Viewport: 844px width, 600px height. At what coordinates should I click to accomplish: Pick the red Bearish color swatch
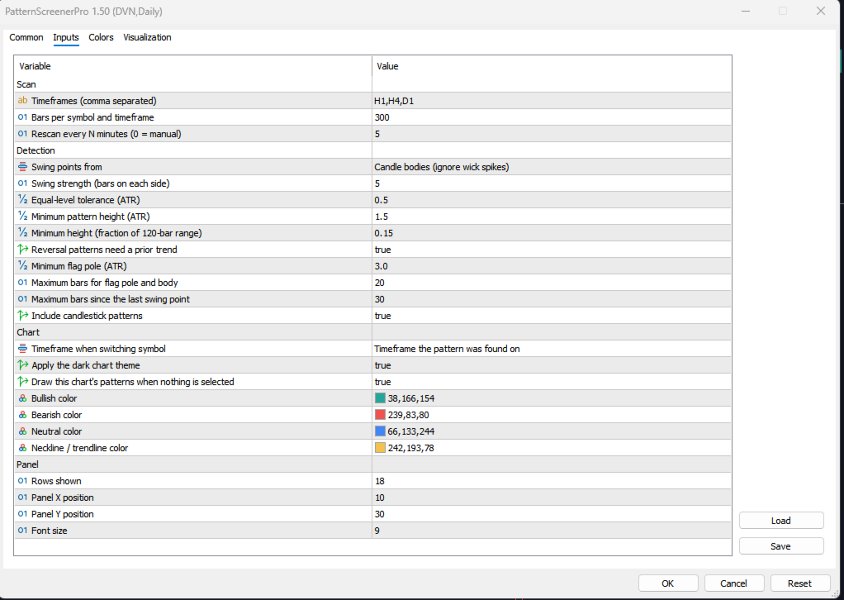click(x=380, y=415)
